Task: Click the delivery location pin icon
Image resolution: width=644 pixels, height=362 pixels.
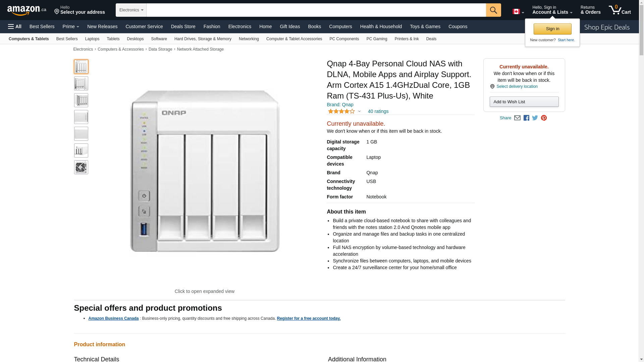Action: point(492,86)
